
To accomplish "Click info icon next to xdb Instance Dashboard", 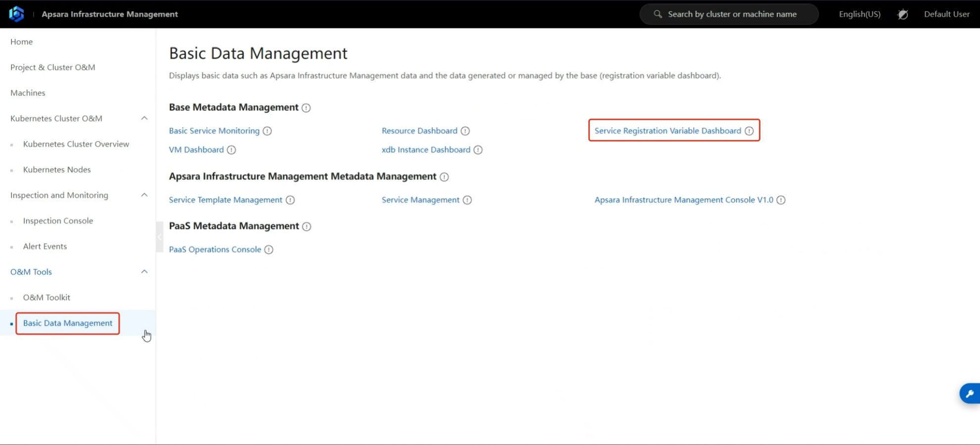I will [x=478, y=150].
